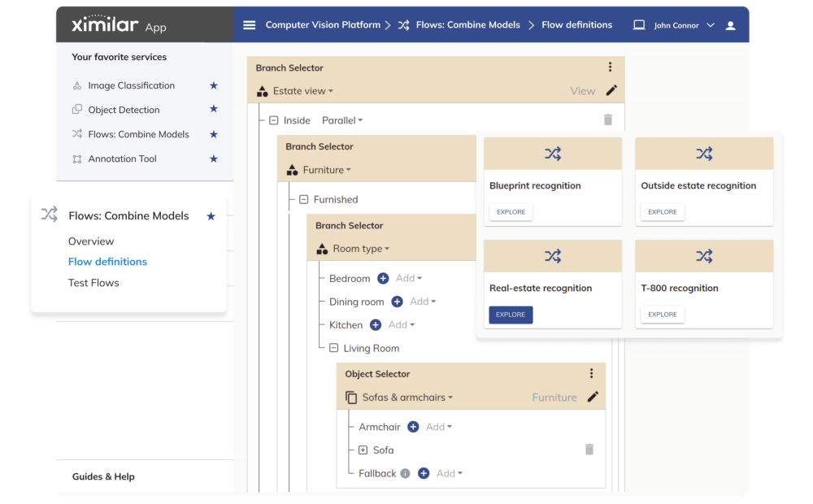Collapse the Furnished branch
This screenshot has height=504, width=813.
click(x=304, y=200)
